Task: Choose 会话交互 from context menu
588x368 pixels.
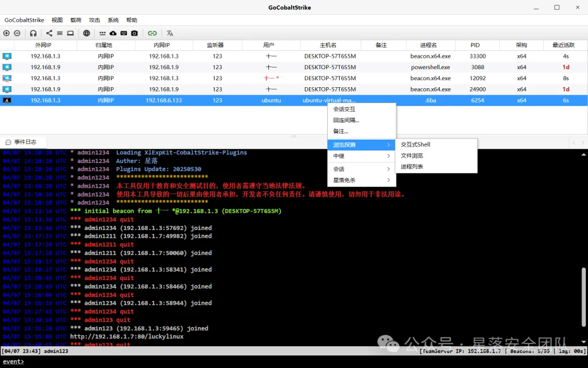Action: point(362,109)
